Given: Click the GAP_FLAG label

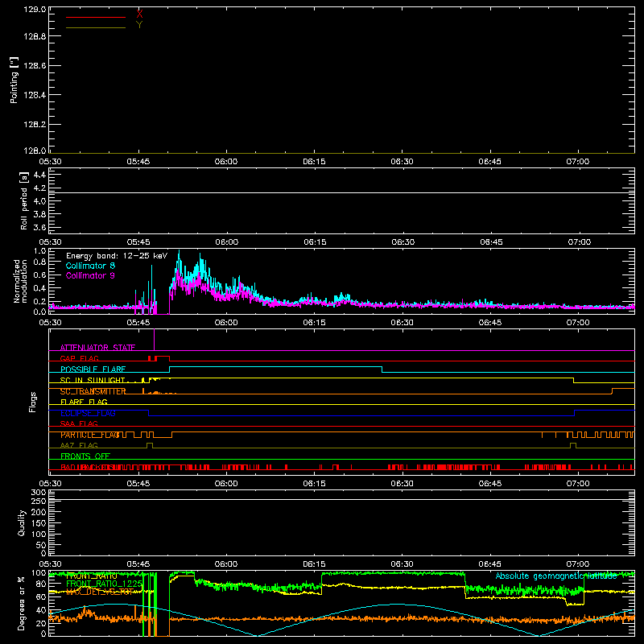Looking at the screenshot, I should click(x=79, y=358).
